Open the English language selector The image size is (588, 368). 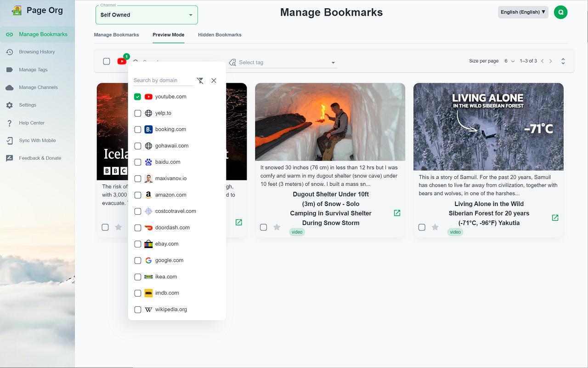tap(523, 12)
